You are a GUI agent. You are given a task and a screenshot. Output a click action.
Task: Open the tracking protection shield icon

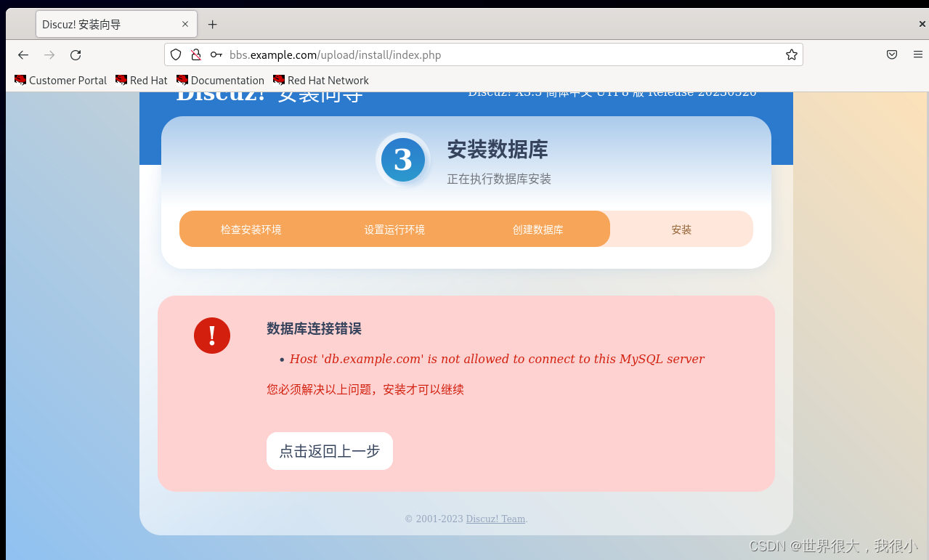coord(175,54)
